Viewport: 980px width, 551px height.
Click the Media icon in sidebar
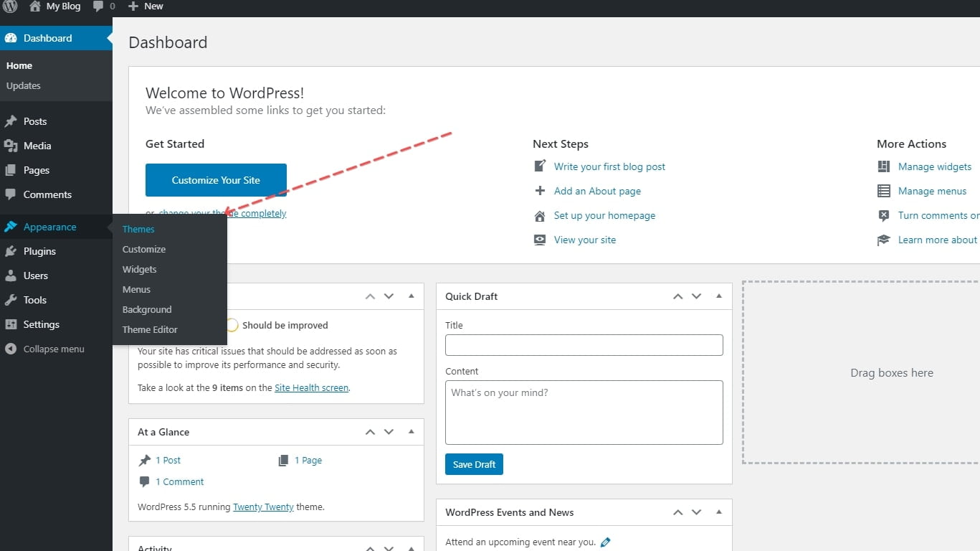11,146
